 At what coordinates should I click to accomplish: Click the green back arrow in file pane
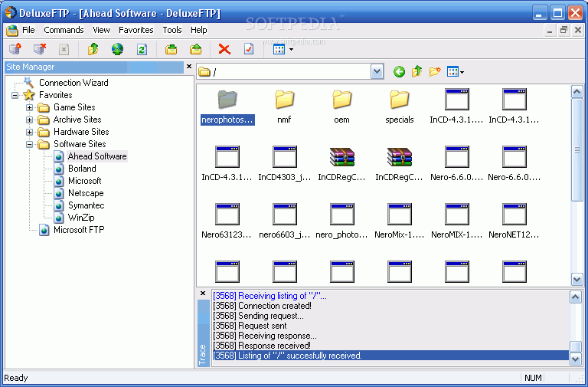399,71
